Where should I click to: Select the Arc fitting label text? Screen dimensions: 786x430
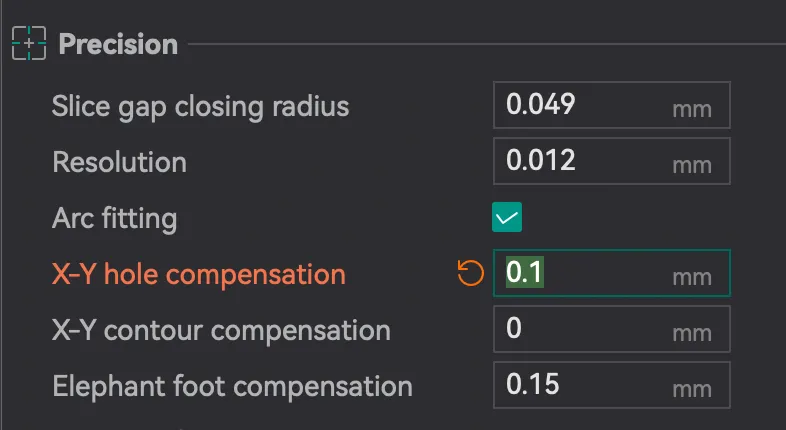114,219
